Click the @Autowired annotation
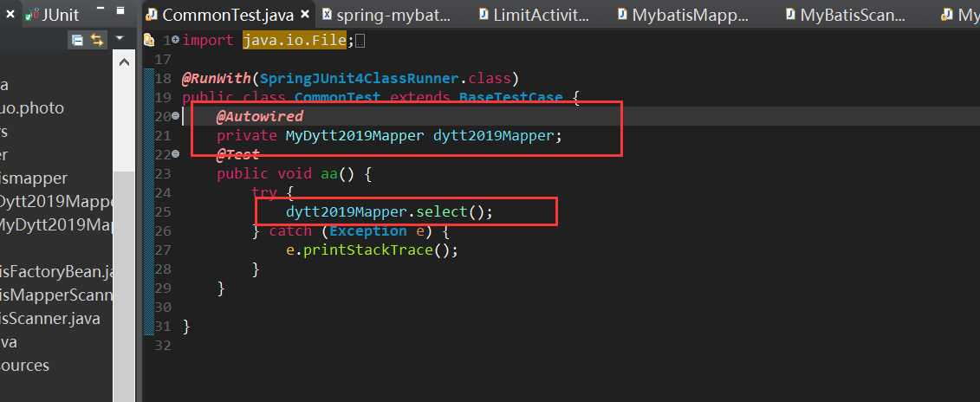 click(x=259, y=116)
